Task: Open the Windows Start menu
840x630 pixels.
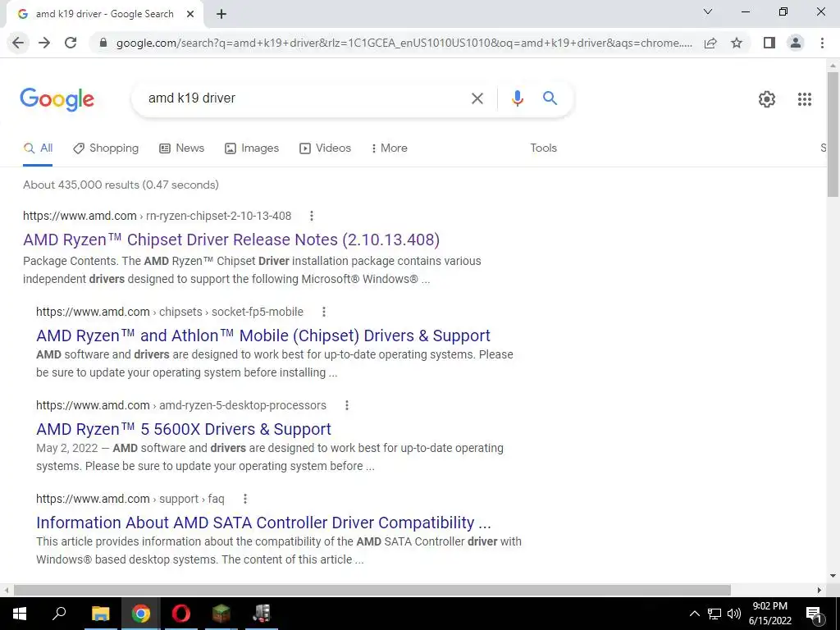Action: 20,614
